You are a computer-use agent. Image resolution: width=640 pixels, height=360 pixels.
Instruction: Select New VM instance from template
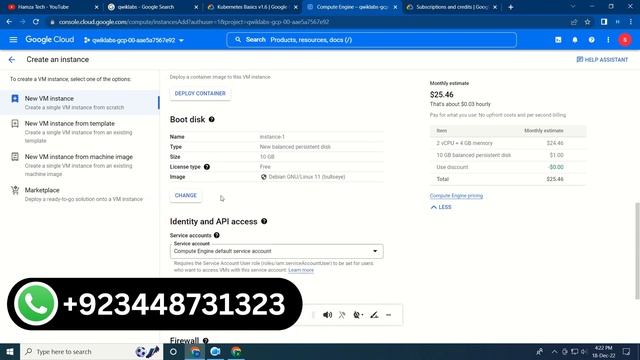pos(80,131)
